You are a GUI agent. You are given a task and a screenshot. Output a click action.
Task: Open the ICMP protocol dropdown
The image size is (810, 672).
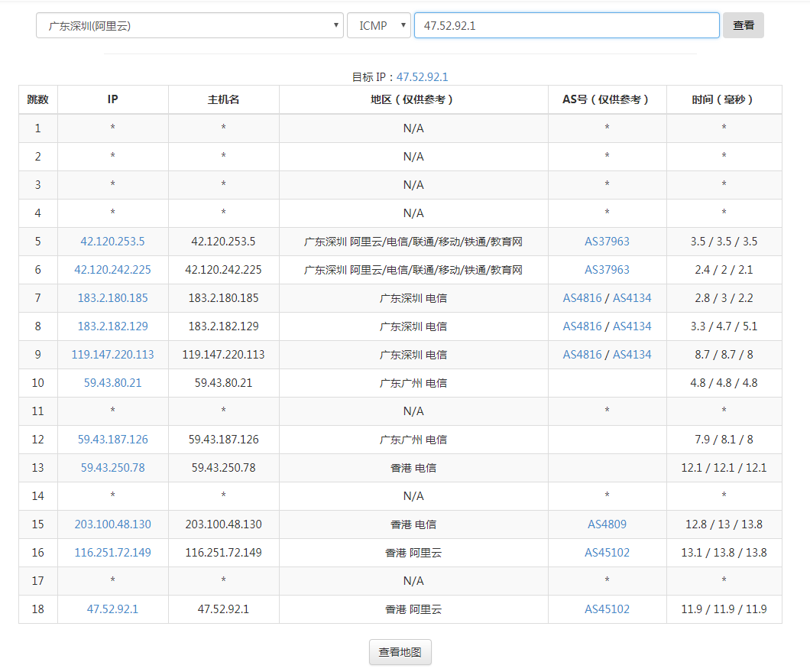click(379, 25)
